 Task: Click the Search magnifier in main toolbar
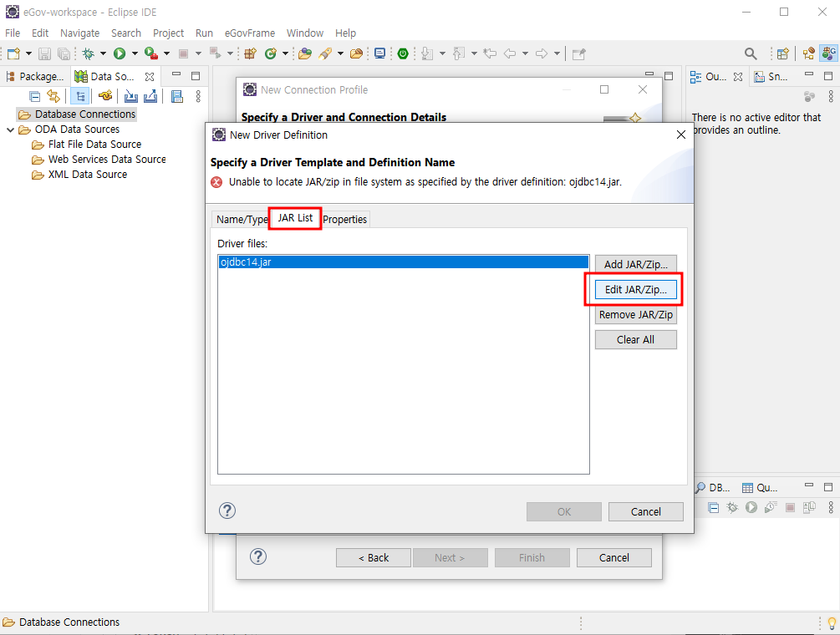click(x=751, y=53)
